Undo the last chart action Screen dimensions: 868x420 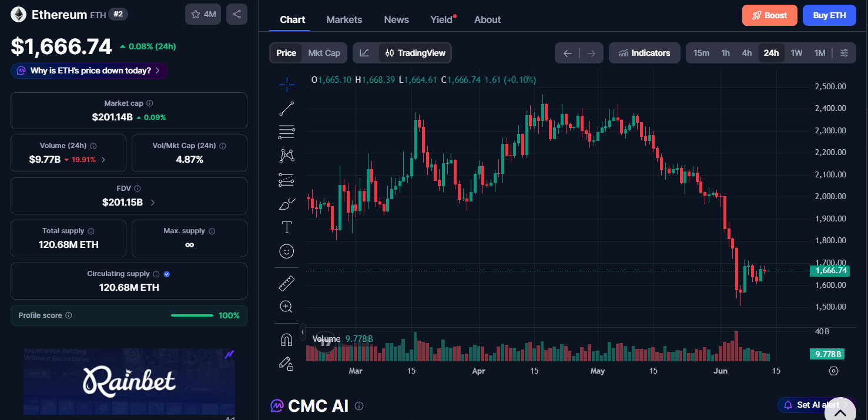click(x=567, y=53)
